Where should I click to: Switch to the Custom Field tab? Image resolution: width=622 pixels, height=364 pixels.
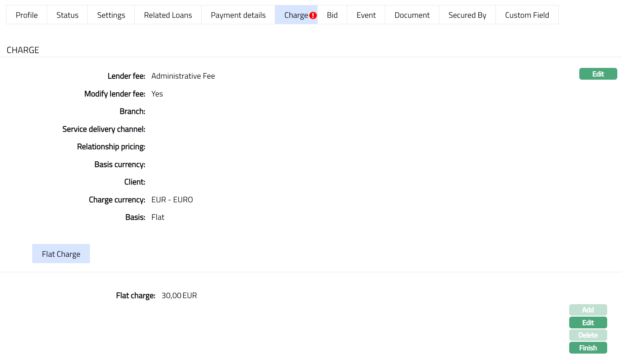[527, 15]
